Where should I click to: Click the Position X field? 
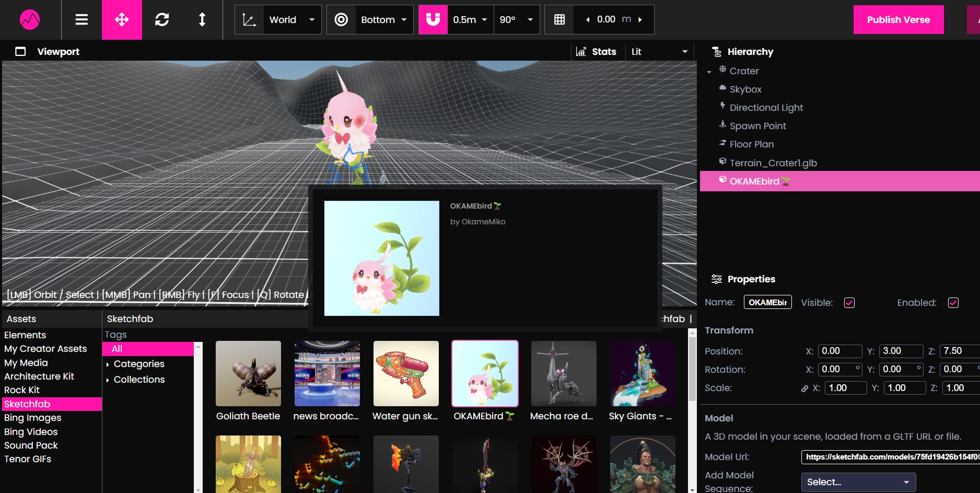click(839, 351)
